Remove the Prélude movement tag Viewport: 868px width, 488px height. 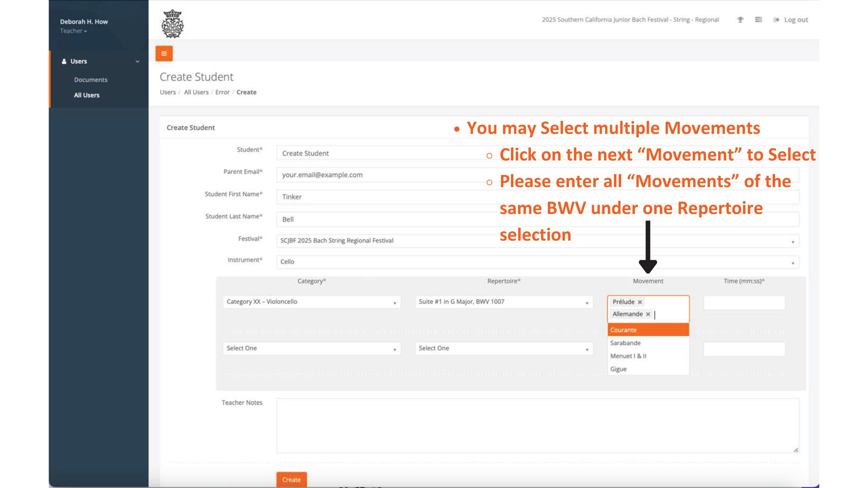pyautogui.click(x=640, y=302)
